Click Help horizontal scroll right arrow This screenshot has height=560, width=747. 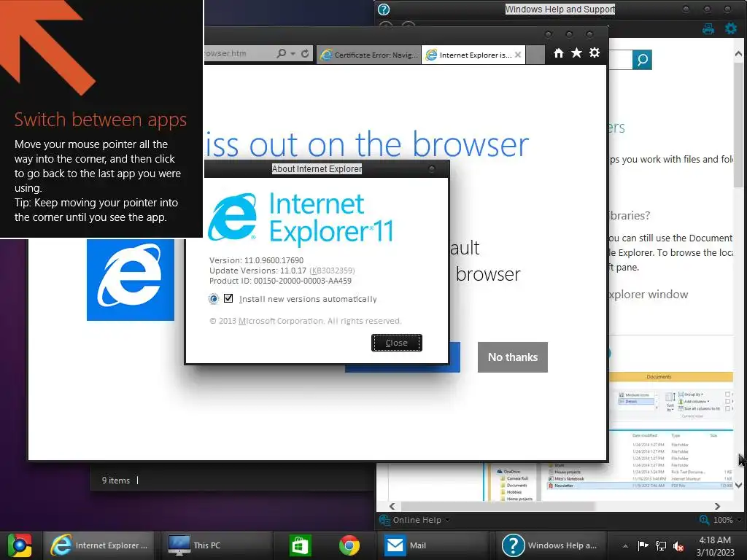pos(718,506)
